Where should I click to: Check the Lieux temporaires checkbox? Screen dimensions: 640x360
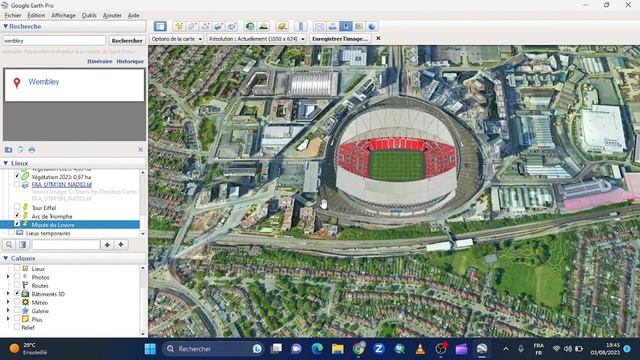coord(11,233)
